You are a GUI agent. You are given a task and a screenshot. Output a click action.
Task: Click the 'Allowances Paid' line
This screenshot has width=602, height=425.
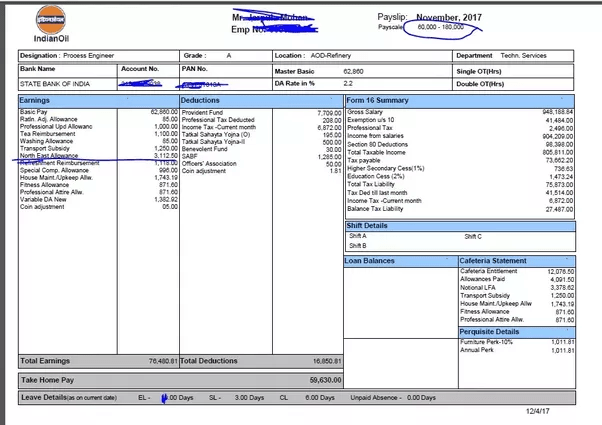tap(517, 279)
